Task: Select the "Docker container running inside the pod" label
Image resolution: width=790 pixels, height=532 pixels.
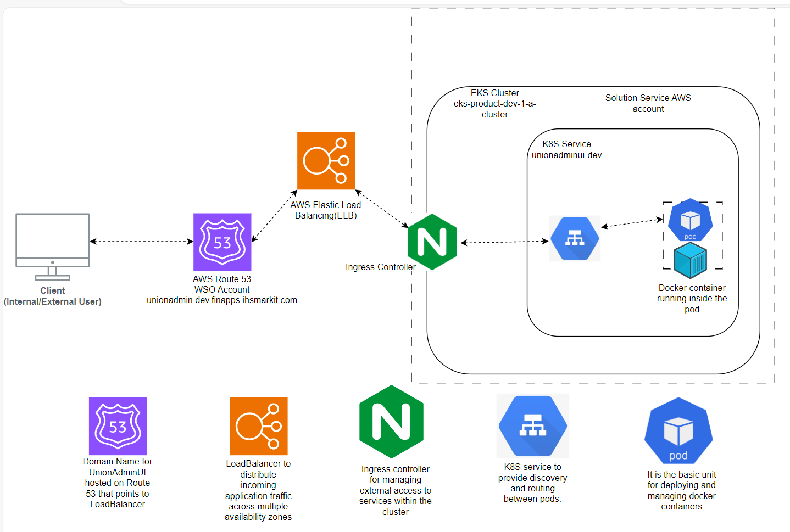Action: tap(692, 299)
